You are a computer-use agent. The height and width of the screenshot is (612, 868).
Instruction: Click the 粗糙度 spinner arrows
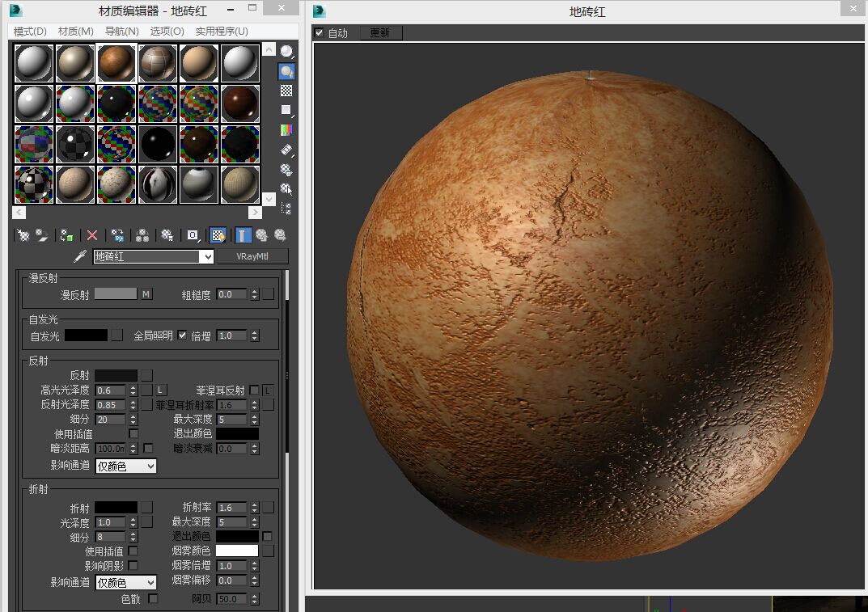click(255, 294)
